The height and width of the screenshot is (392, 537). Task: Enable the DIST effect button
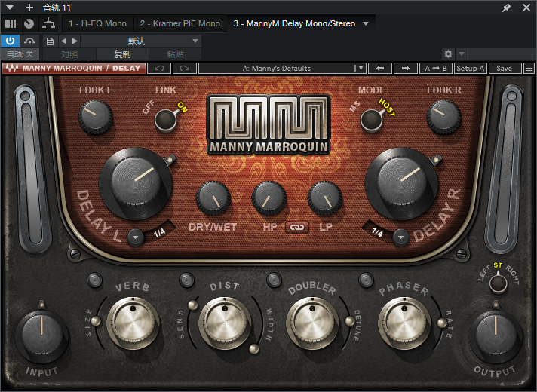pos(186,280)
